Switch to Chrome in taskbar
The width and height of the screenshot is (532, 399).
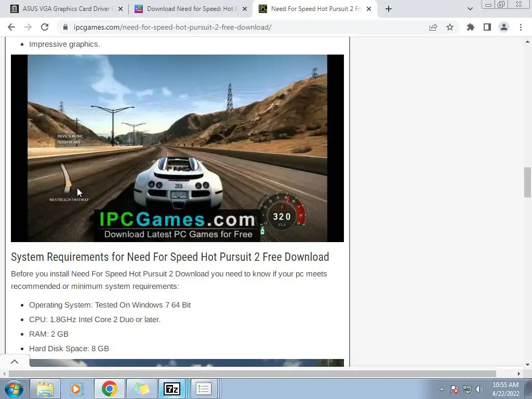click(x=109, y=389)
